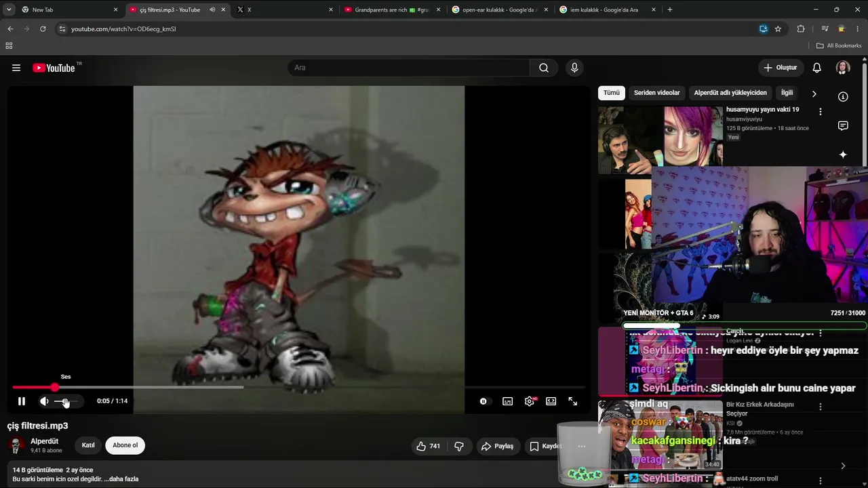Image resolution: width=868 pixels, height=488 pixels.
Task: Switch to theater mode view
Action: click(551, 401)
